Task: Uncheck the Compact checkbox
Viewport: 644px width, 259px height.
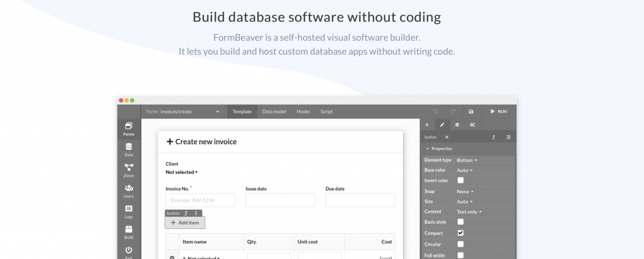Action: click(461, 233)
